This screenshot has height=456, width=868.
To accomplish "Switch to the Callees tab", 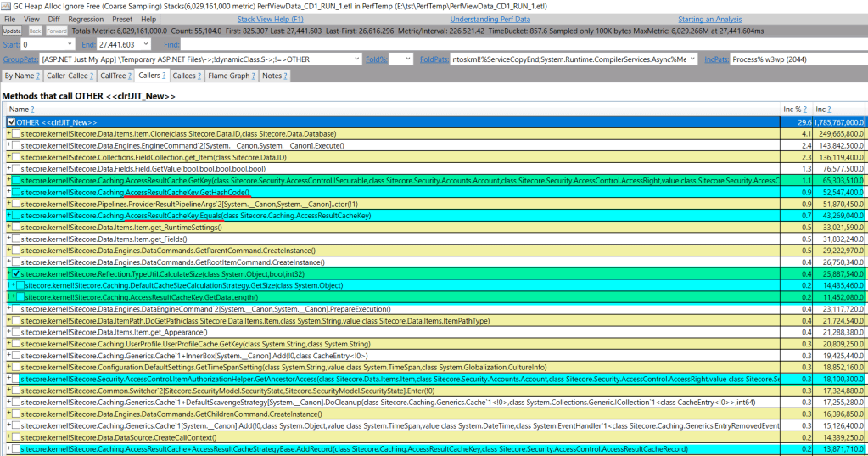I will (x=184, y=76).
